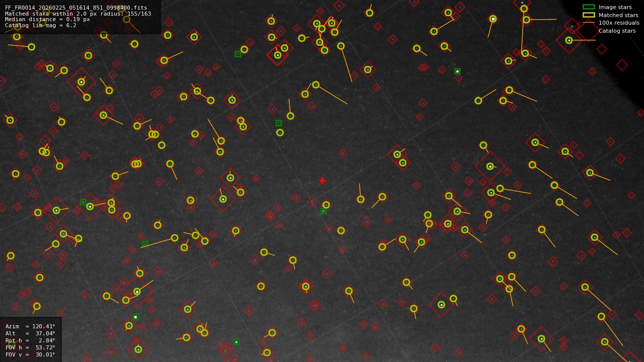Click the orange 100x residuals legend line

[589, 23]
